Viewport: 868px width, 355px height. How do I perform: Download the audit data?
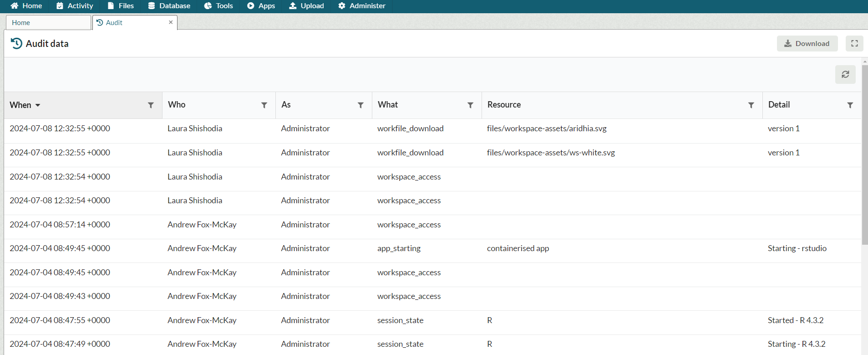(807, 43)
